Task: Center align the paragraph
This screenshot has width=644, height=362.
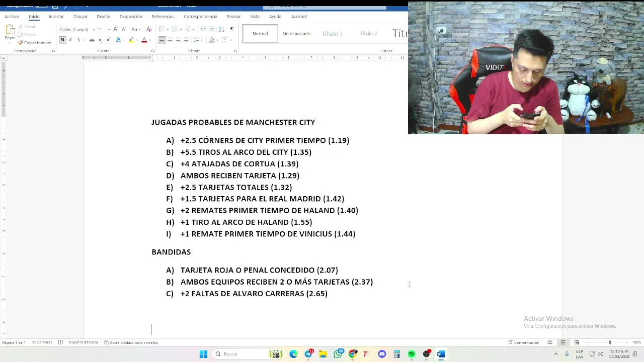Action: [x=170, y=40]
